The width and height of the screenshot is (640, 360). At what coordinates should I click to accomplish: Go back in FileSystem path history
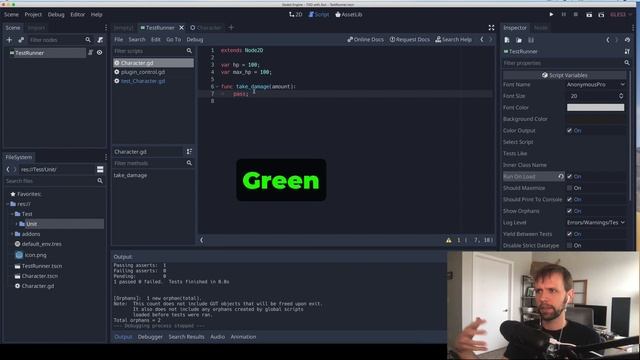point(8,169)
